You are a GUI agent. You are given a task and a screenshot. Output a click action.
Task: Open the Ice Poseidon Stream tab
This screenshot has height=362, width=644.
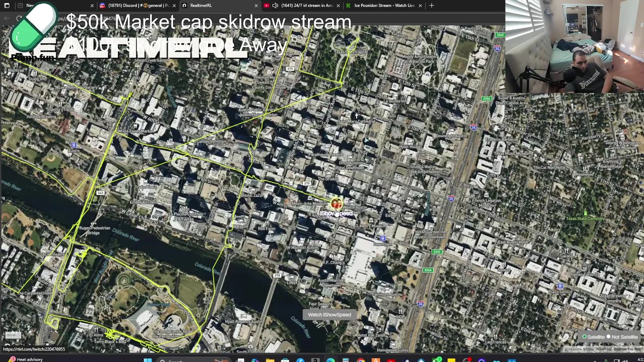(x=383, y=6)
